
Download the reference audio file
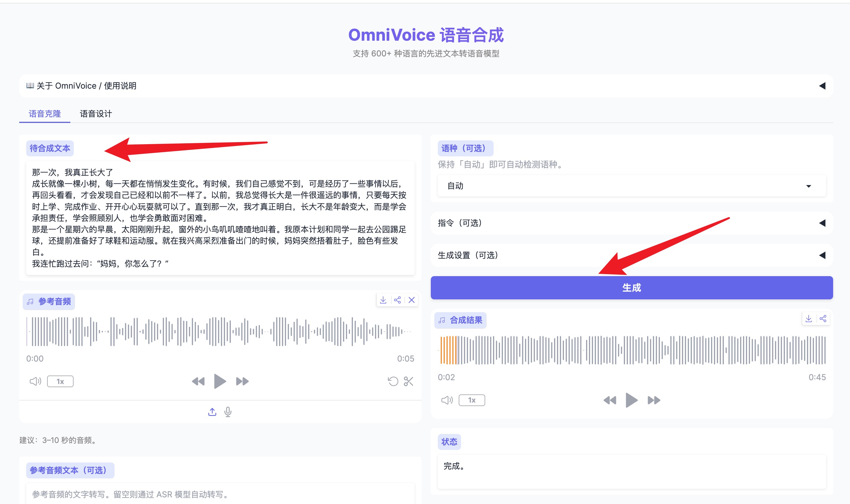tap(383, 300)
